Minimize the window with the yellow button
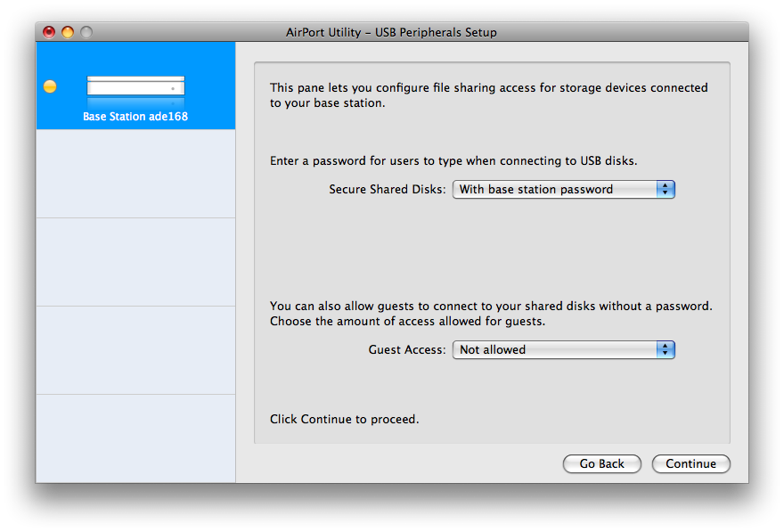This screenshot has height=532, width=784. (x=68, y=32)
